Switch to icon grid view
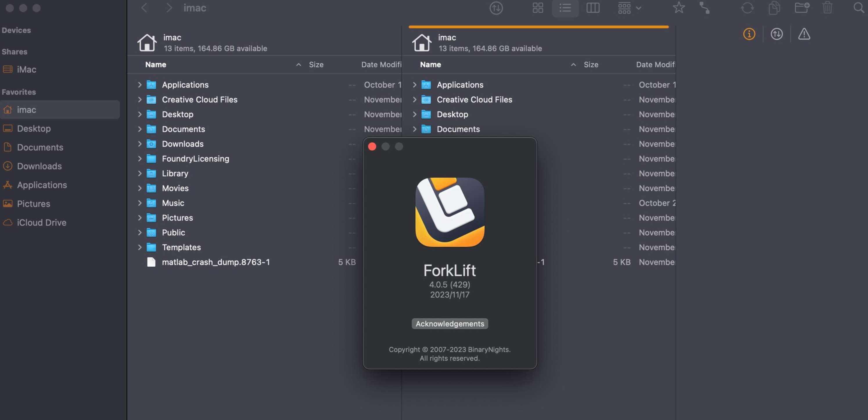The image size is (868, 420). pyautogui.click(x=538, y=8)
